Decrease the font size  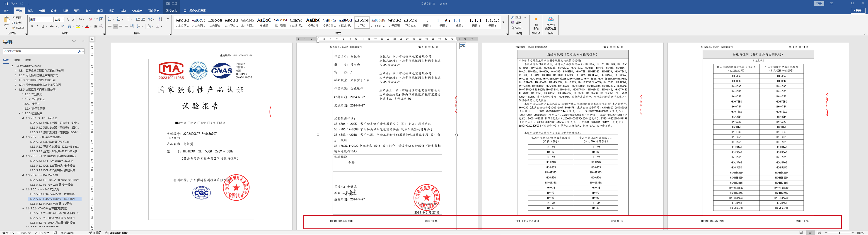pyautogui.click(x=73, y=19)
